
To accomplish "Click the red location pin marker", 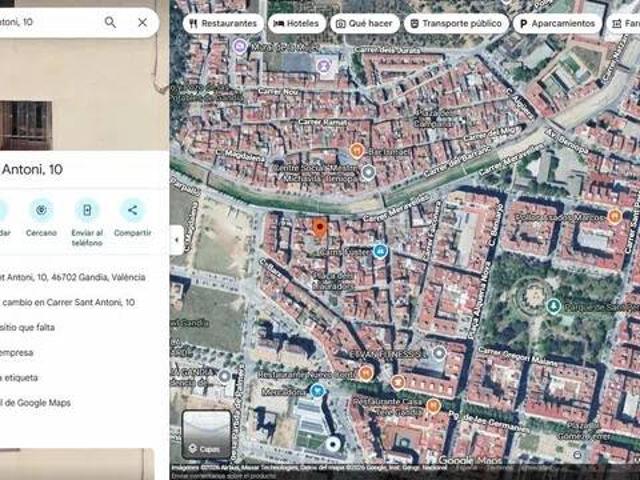I will click(x=320, y=228).
